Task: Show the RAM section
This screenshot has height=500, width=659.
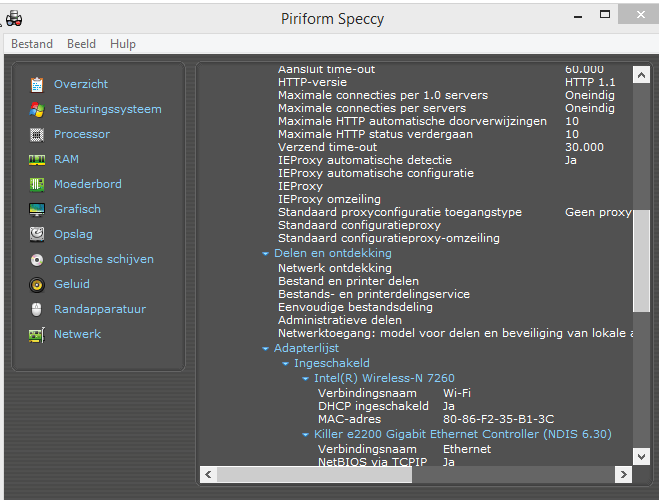Action: coord(66,159)
